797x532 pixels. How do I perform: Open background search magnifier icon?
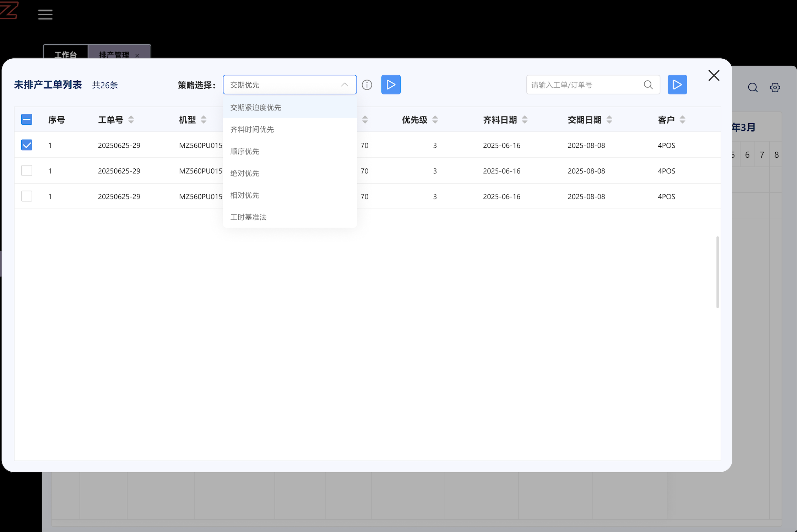[x=753, y=87]
